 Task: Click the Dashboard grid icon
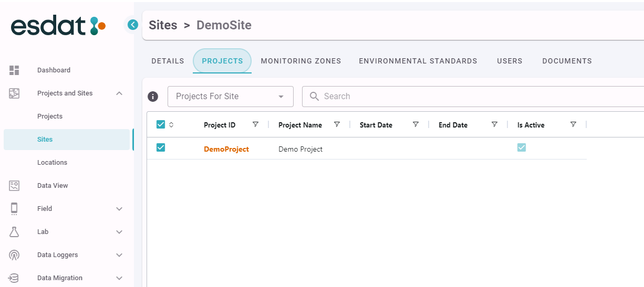pos(14,70)
